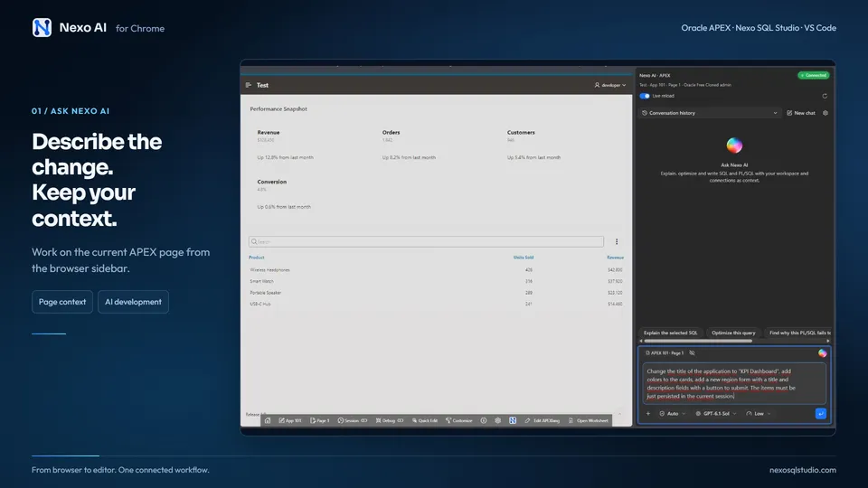
Task: Click the Nexo AI logo icon
Action: 42,28
